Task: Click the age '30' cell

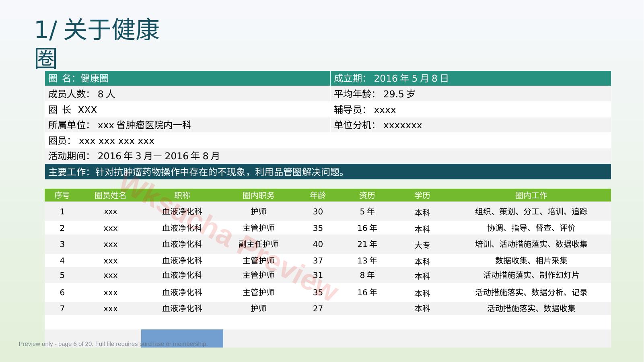Action: click(x=318, y=212)
